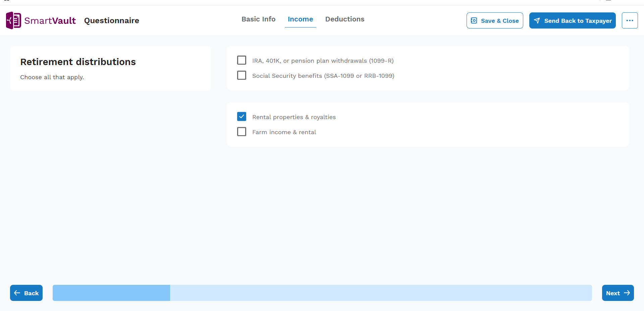644x311 pixels.
Task: Uncheck Rental properties & royalties checkbox
Action: coord(241,116)
